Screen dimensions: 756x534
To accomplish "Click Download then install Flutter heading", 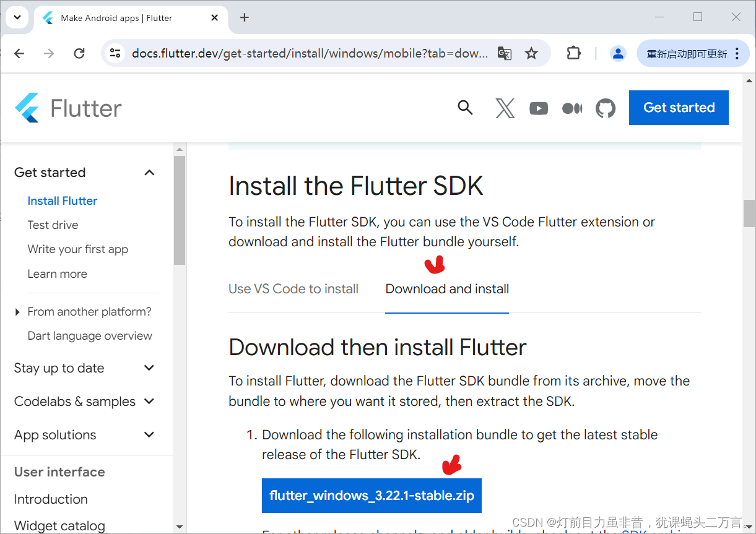I will pyautogui.click(x=377, y=348).
